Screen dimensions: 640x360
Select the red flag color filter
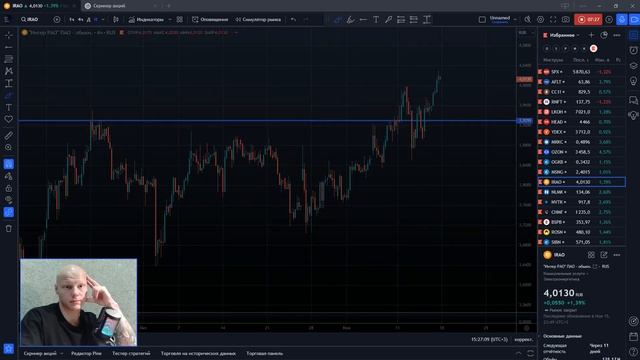tap(593, 49)
